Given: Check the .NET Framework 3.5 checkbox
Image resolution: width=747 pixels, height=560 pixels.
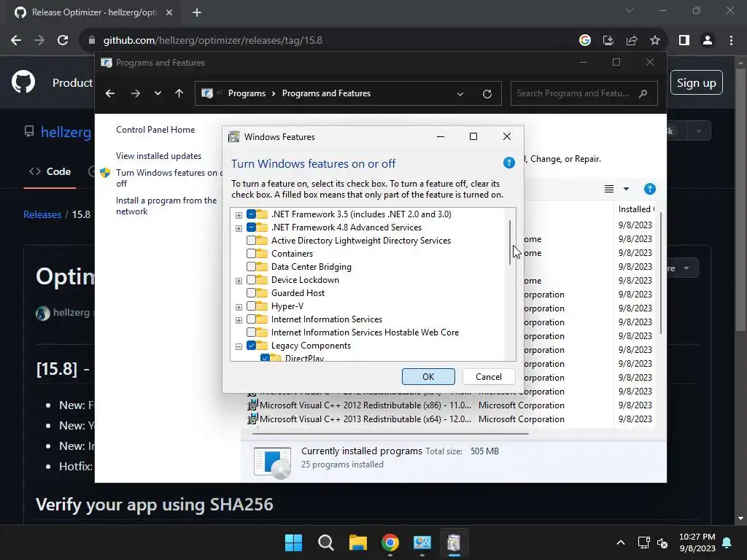Looking at the screenshot, I should tap(251, 214).
